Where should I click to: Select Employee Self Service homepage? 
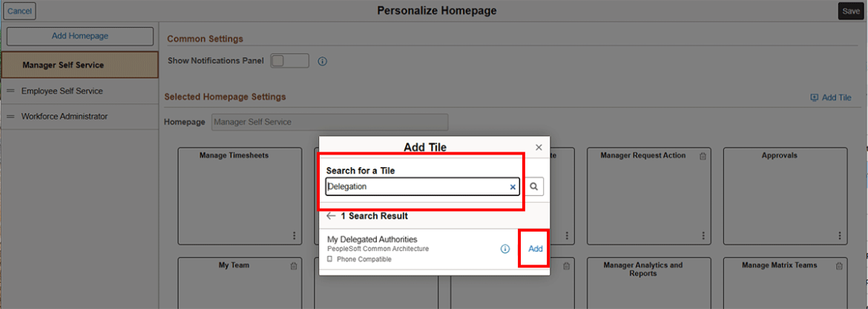coord(62,91)
